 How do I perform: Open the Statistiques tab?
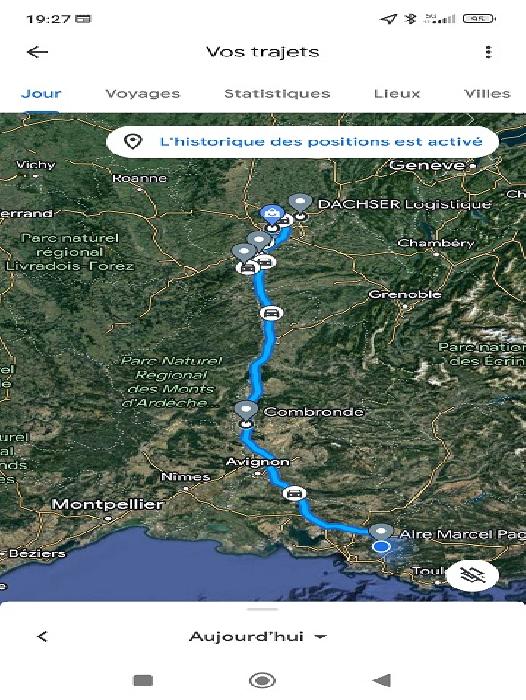pos(277,94)
